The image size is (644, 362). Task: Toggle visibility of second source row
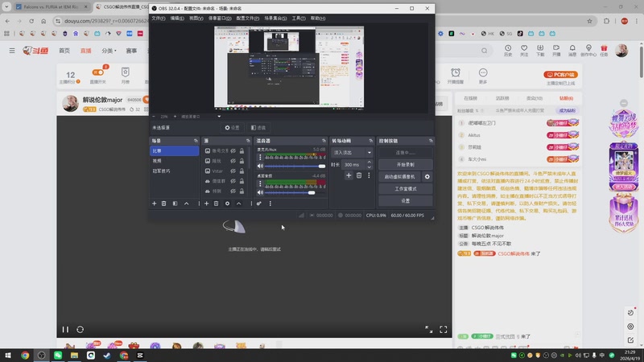coord(233,161)
